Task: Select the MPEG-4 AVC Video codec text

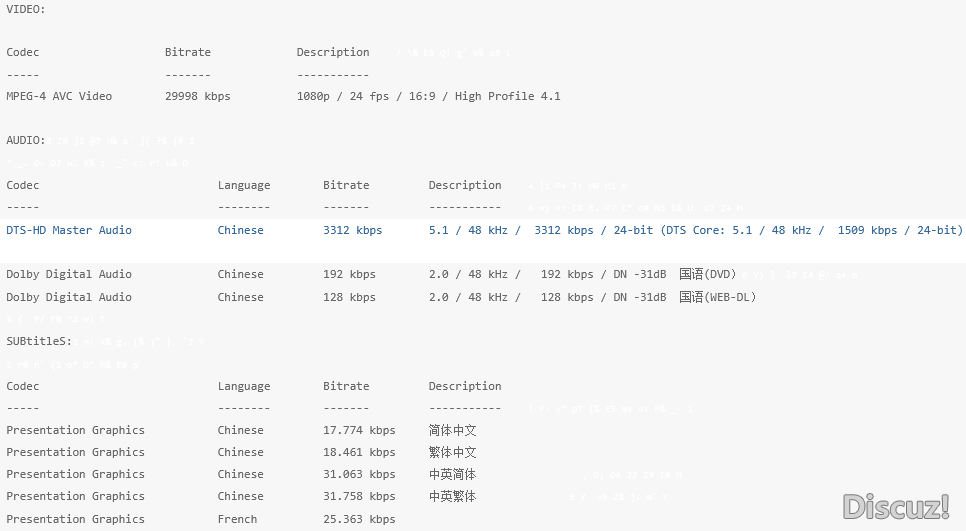Action: (x=59, y=97)
